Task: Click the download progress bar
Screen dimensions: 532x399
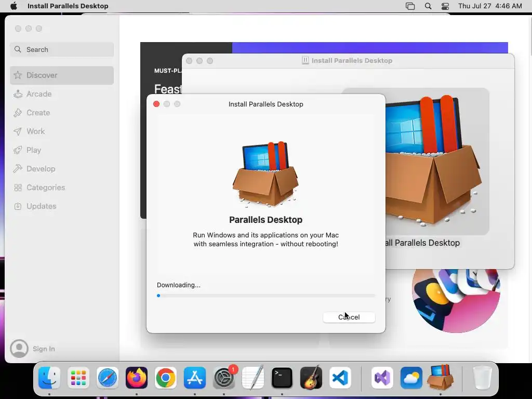Action: point(266,296)
